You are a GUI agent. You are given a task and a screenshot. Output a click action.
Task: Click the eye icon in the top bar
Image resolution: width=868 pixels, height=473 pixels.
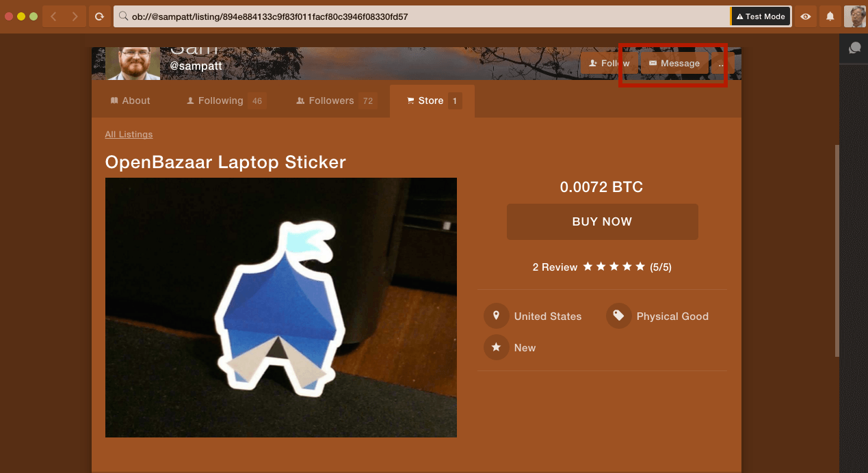806,16
